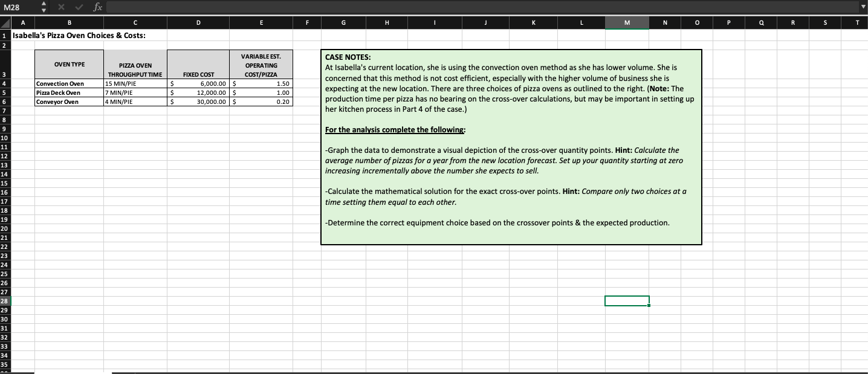Select column header N
This screenshot has height=374, width=868.
[x=665, y=24]
